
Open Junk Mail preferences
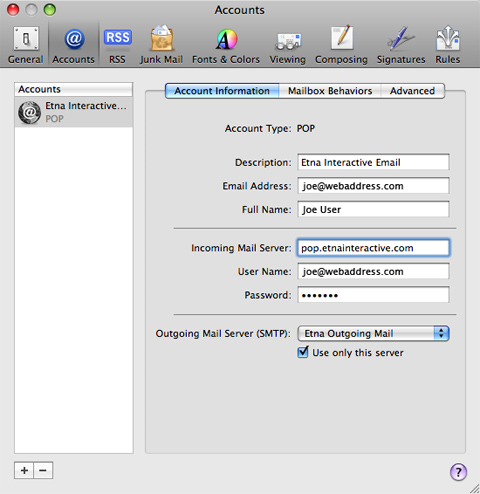[161, 45]
